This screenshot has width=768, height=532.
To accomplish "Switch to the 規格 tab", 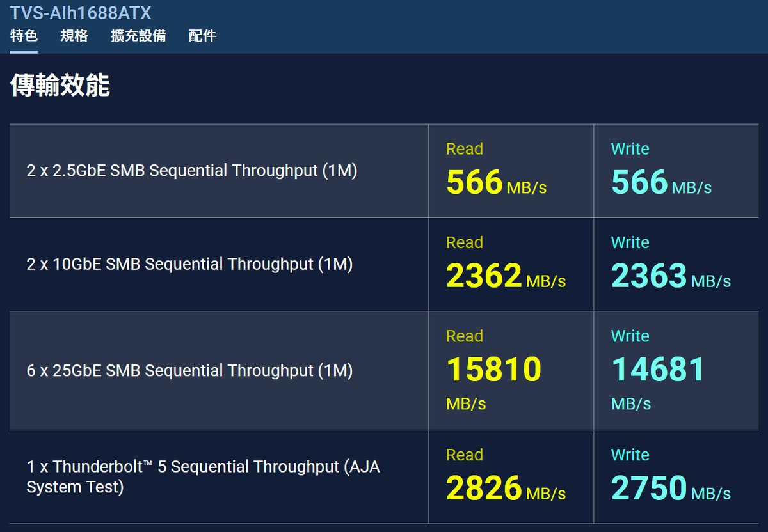I will pos(74,36).
